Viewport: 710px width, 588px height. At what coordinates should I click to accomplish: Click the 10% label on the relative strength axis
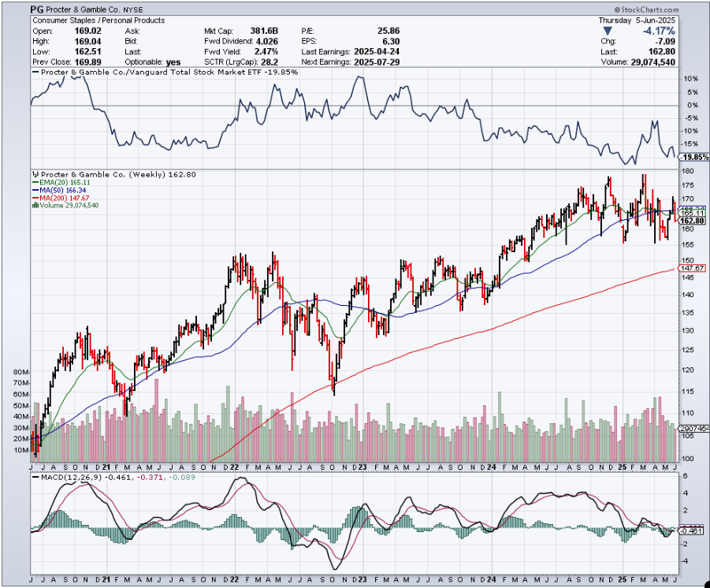pos(691,79)
